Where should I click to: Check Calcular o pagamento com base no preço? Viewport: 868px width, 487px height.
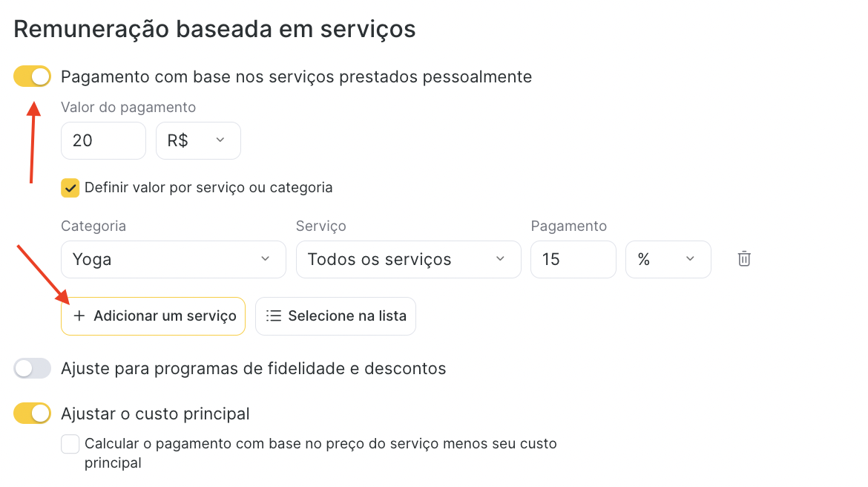pos(70,444)
